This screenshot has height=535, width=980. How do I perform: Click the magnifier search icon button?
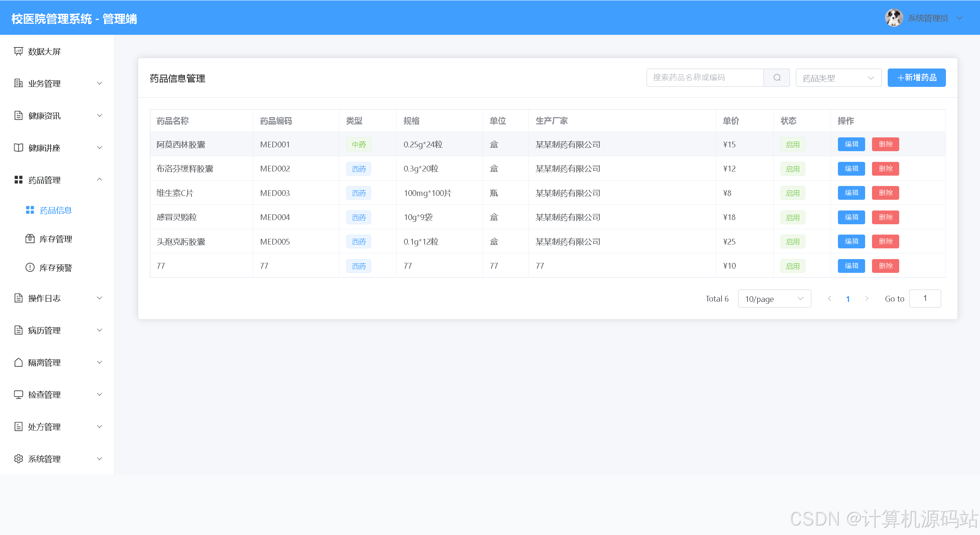click(777, 78)
